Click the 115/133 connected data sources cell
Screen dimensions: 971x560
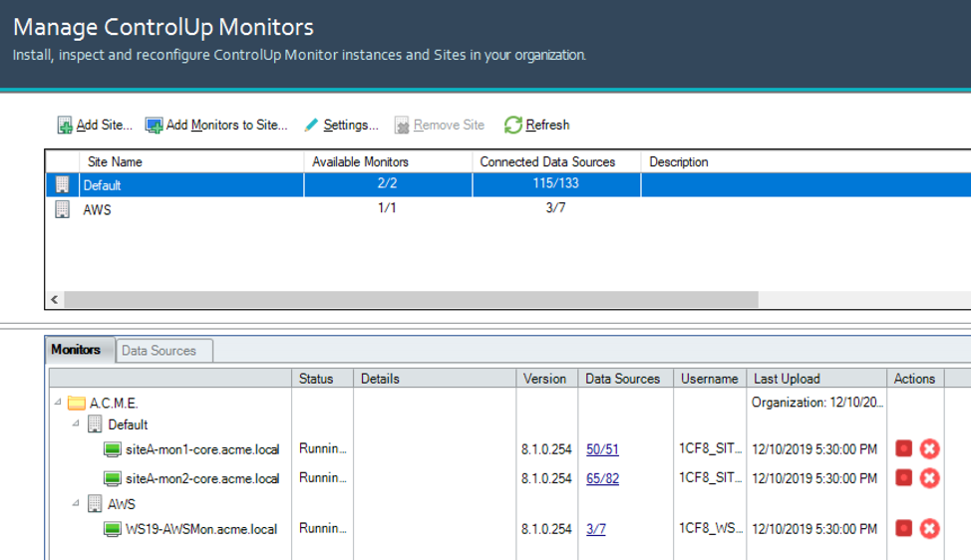click(x=556, y=183)
